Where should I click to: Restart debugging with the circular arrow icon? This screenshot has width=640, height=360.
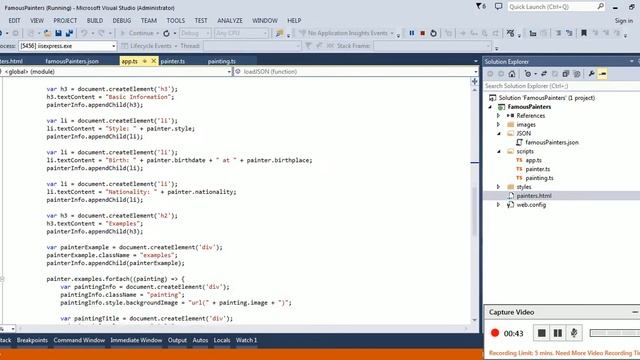click(433, 33)
